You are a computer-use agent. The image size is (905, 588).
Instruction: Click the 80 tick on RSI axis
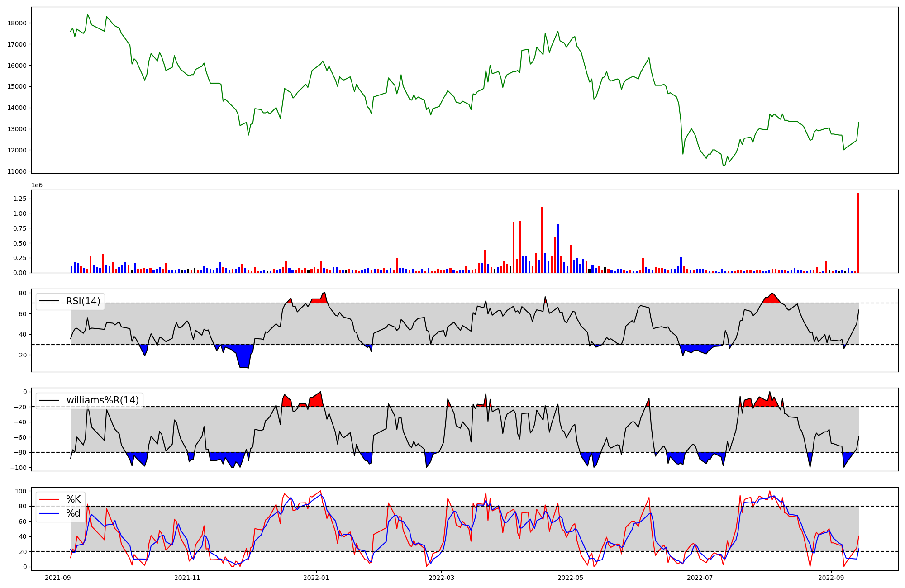pyautogui.click(x=23, y=293)
